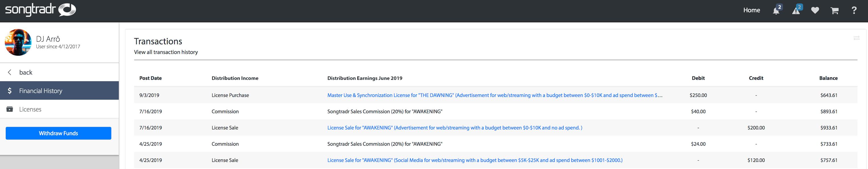Image resolution: width=868 pixels, height=169 pixels.
Task: Click the $200.00 credit amount
Action: click(756, 128)
